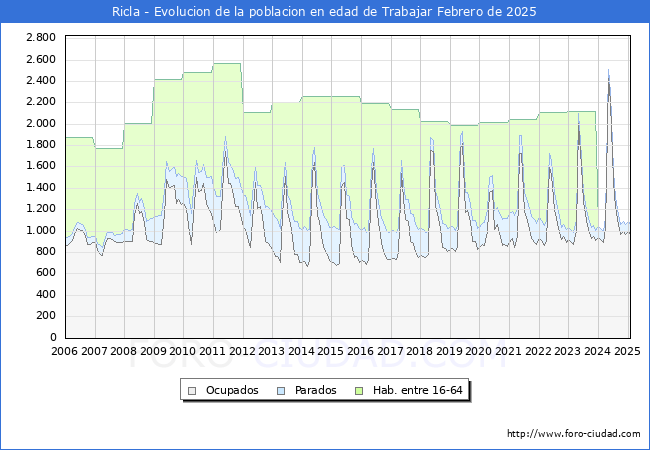Click the 1.400 y-axis label
650x450 pixels.
(x=41, y=187)
